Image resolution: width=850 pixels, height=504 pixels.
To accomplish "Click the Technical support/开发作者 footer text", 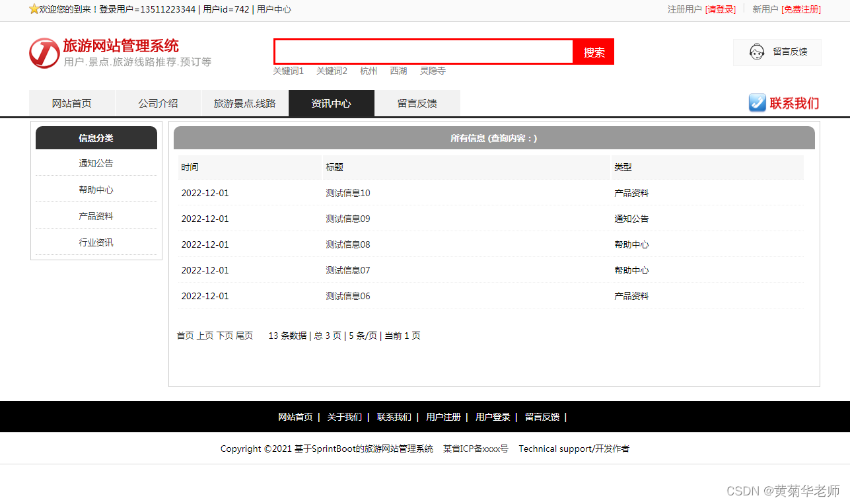I will click(574, 449).
